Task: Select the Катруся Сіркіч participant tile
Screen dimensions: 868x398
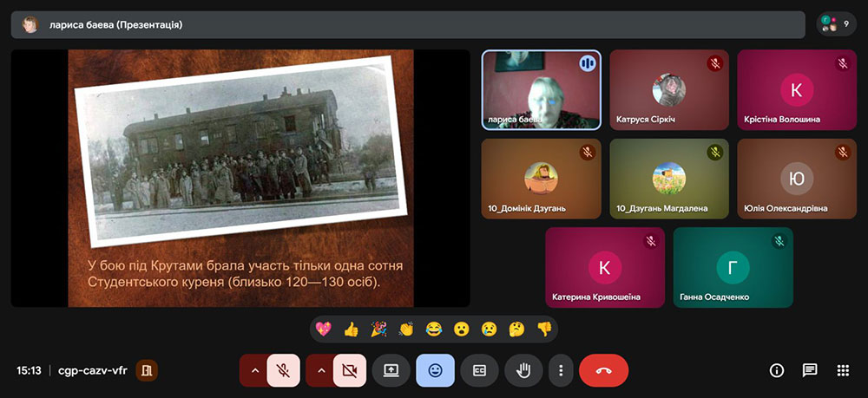Action: (x=669, y=89)
